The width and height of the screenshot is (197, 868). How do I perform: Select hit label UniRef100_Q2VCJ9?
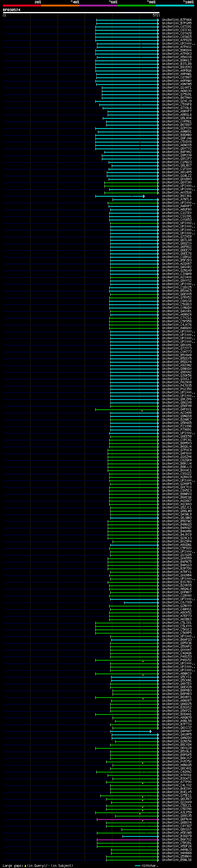(x=176, y=101)
